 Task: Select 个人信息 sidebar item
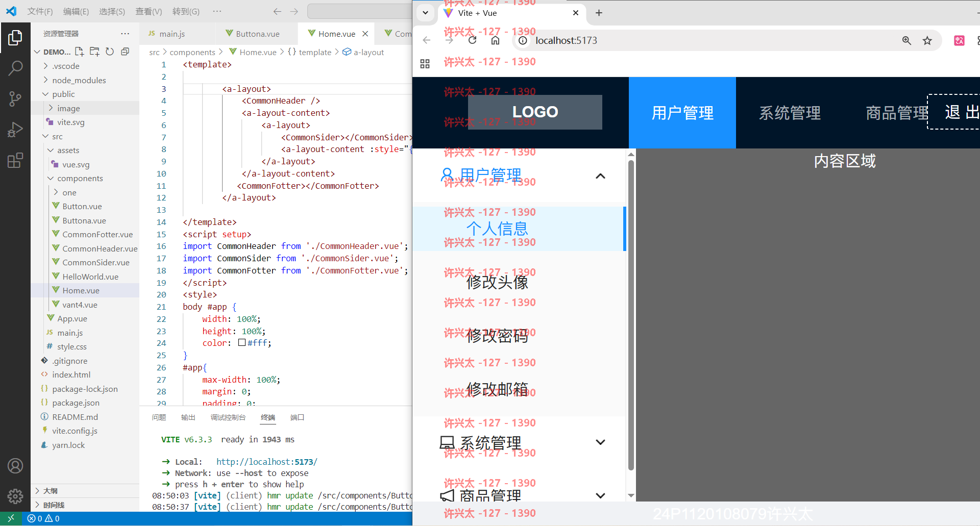[518, 228]
